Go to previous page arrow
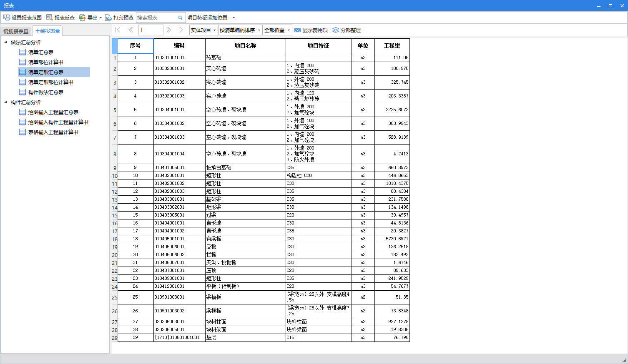Screen dimensions: 628x364 click(x=131, y=30)
